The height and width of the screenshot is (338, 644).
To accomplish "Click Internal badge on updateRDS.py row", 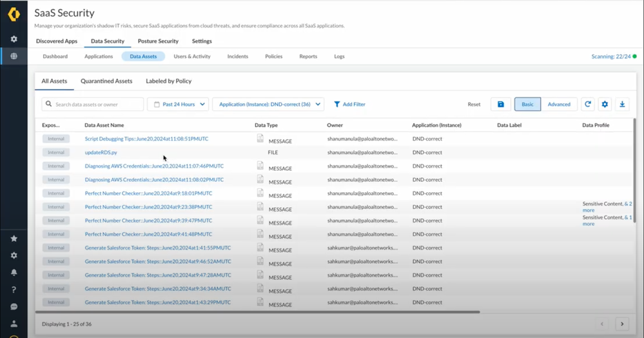I will 56,153.
